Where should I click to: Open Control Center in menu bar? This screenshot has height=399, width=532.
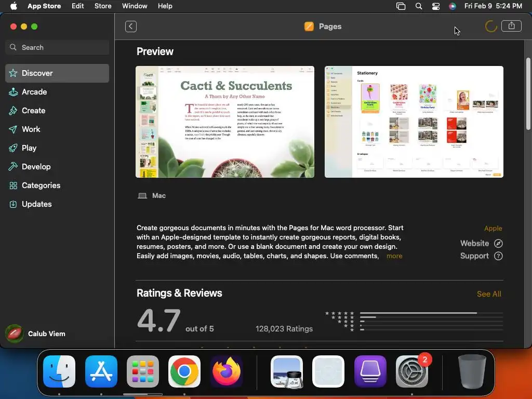click(x=436, y=6)
